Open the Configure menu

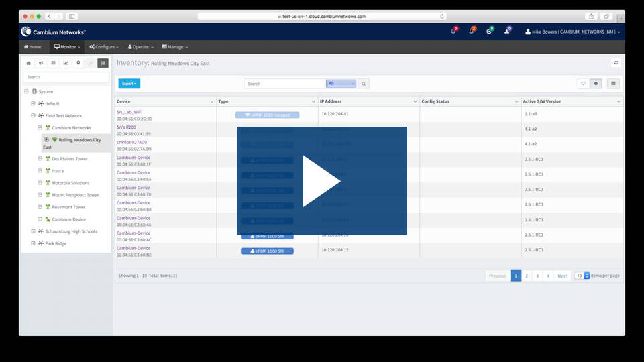coord(104,47)
